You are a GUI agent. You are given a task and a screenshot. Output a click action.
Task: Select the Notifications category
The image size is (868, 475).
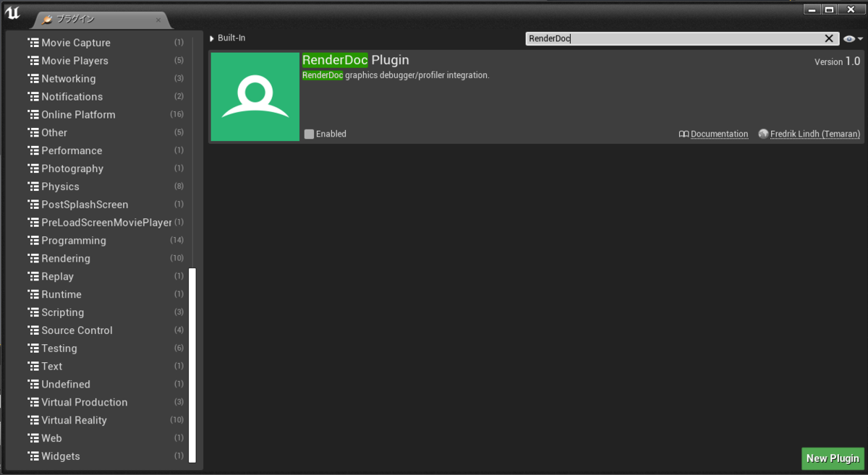pyautogui.click(x=106, y=97)
